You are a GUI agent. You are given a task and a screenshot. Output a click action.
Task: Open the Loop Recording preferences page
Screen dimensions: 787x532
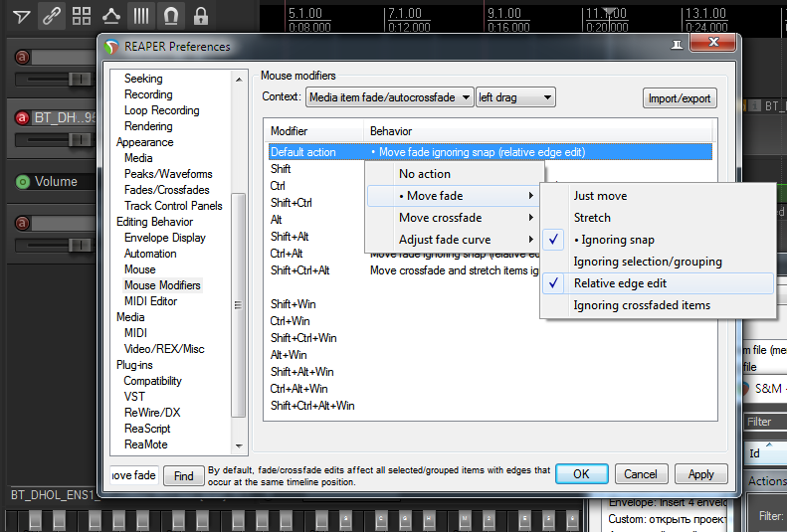pyautogui.click(x=161, y=110)
